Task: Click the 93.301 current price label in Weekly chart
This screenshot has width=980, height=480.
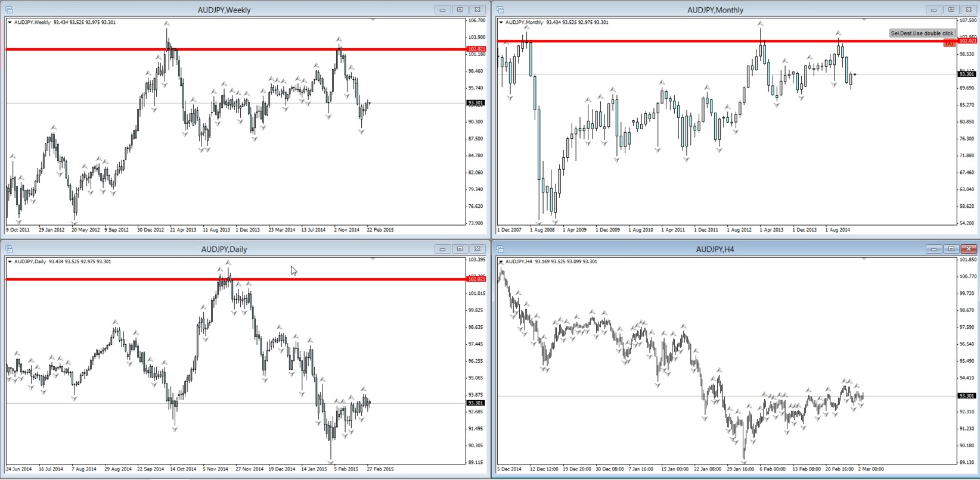Action: (476, 103)
